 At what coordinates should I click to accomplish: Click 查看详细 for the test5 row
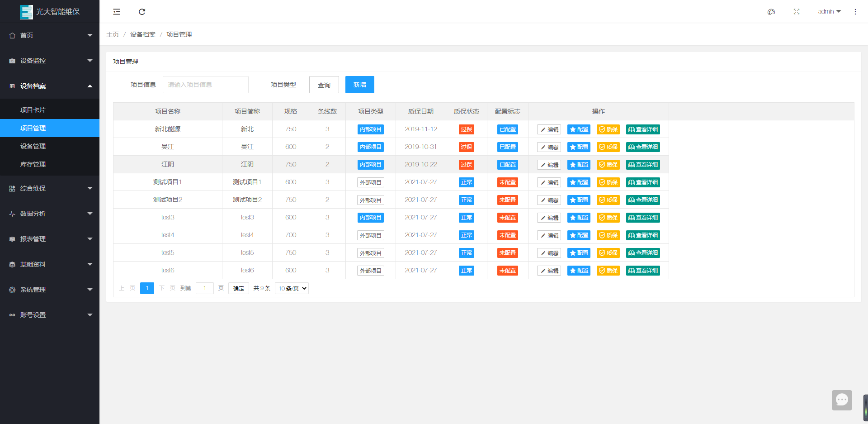[x=643, y=253]
